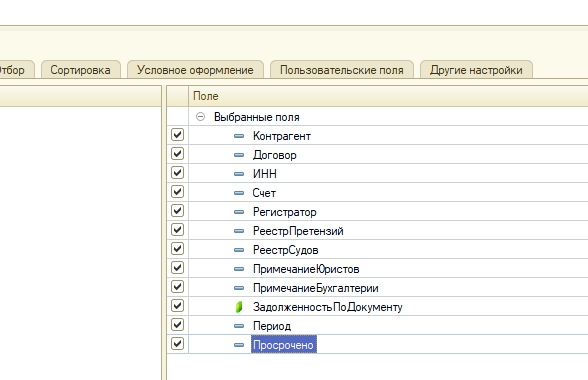Click the Поле column header
Viewport: 588px width, 380px height.
coord(388,96)
